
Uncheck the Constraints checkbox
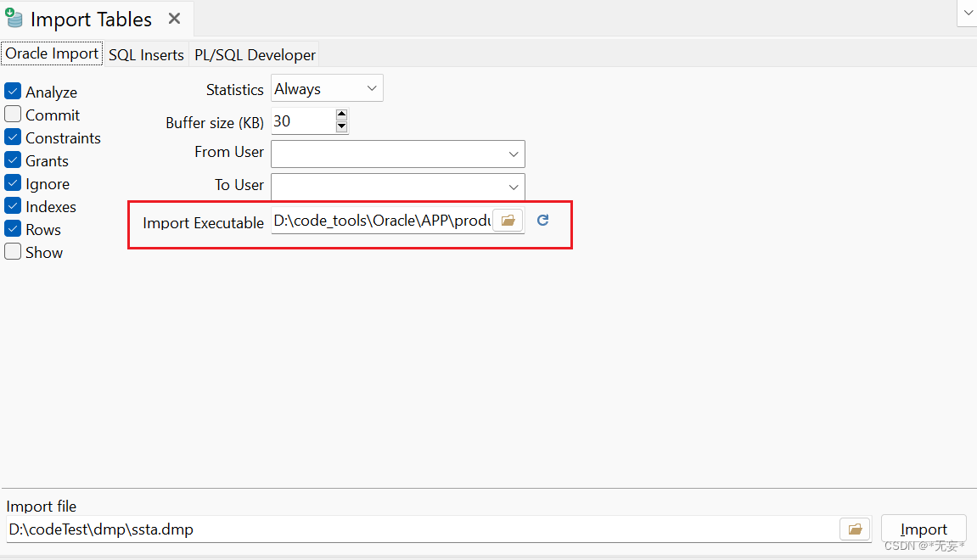coord(13,137)
